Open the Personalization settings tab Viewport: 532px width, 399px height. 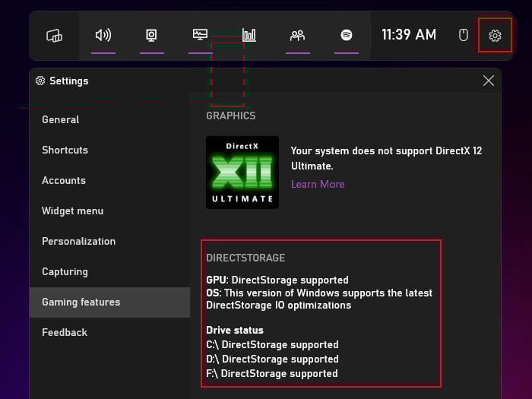(110, 241)
